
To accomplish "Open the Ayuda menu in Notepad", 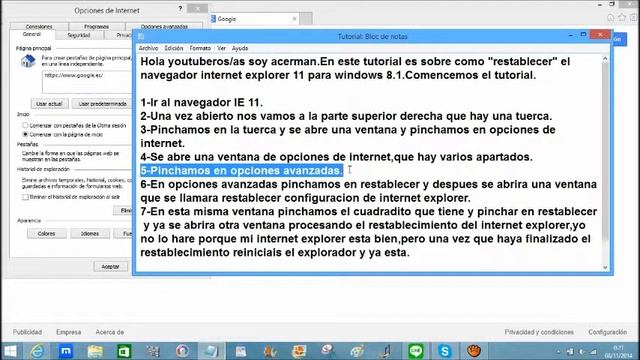I will pyautogui.click(x=240, y=48).
